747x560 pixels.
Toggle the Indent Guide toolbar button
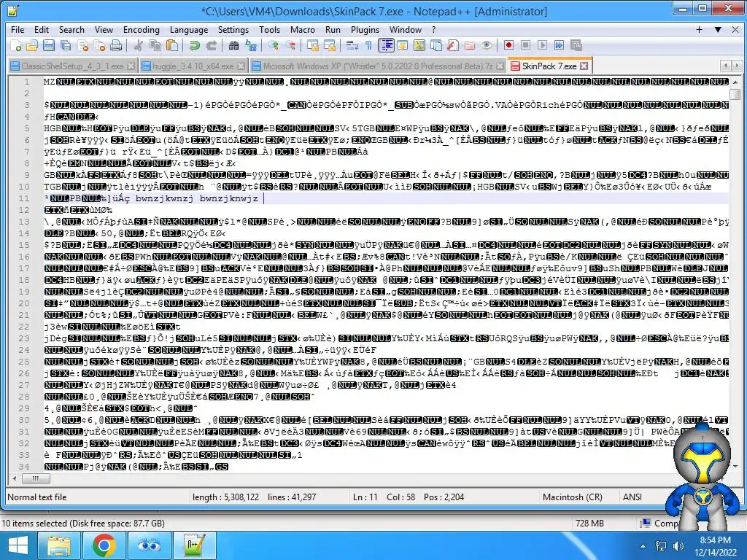pyautogui.click(x=386, y=45)
